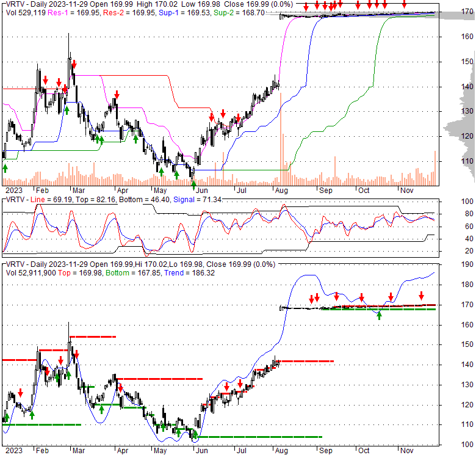Click the 'Feb' month label under top chart
Image resolution: width=476 pixels, height=455 pixels.
point(42,191)
